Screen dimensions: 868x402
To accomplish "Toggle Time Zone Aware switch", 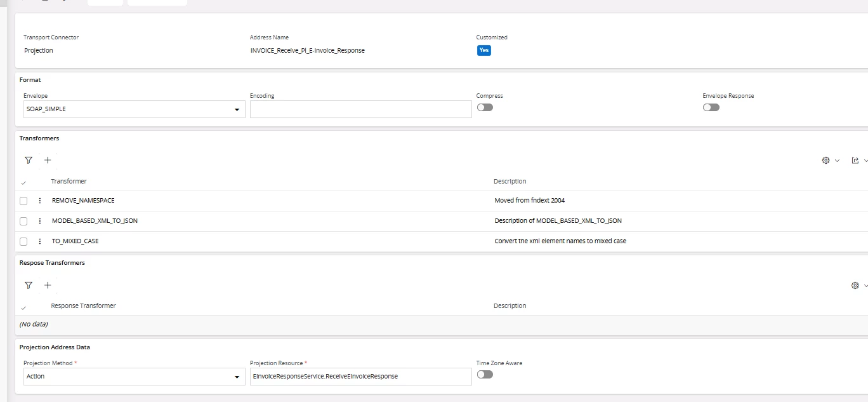I will coord(485,374).
